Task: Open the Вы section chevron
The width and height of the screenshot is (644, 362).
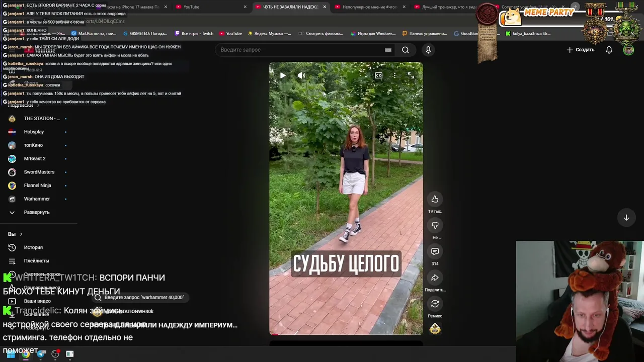Action: [x=21, y=234]
